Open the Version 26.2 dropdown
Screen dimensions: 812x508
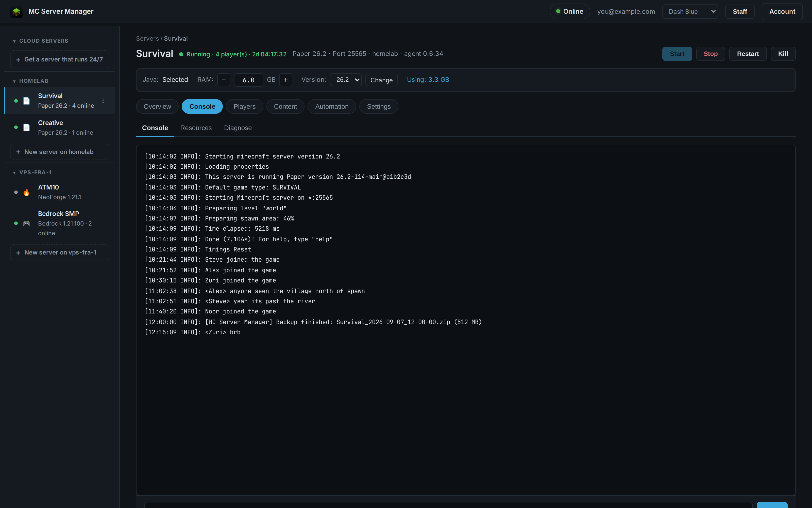coord(346,80)
